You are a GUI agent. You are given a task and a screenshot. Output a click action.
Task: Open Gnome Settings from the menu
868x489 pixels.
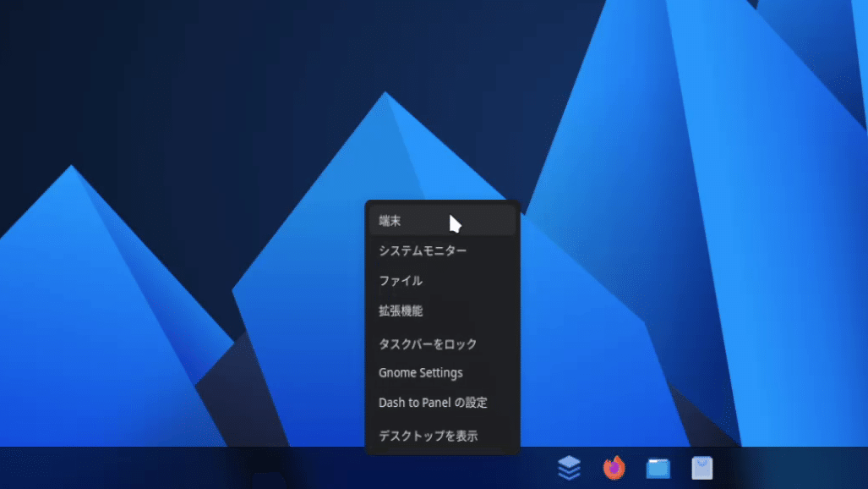418,373
